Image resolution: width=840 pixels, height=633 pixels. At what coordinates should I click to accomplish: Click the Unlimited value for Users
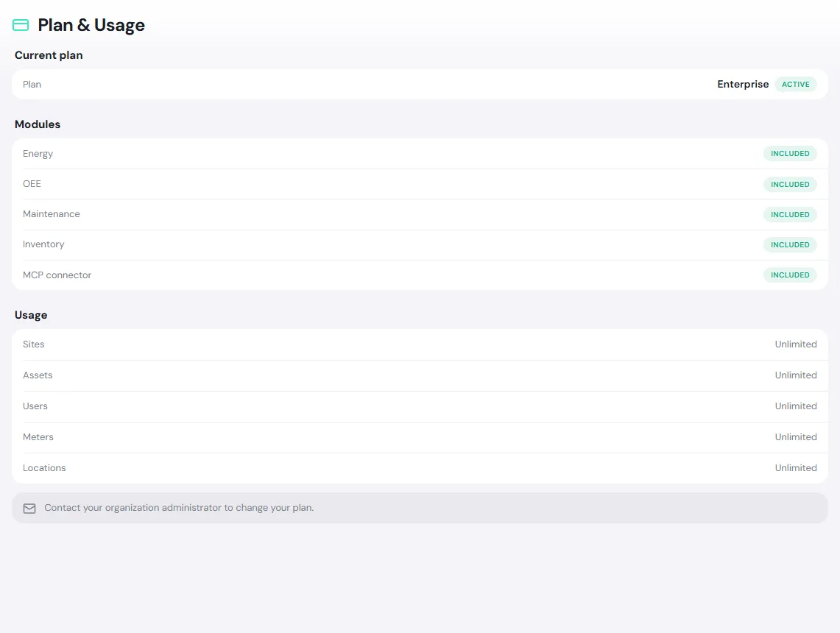796,406
